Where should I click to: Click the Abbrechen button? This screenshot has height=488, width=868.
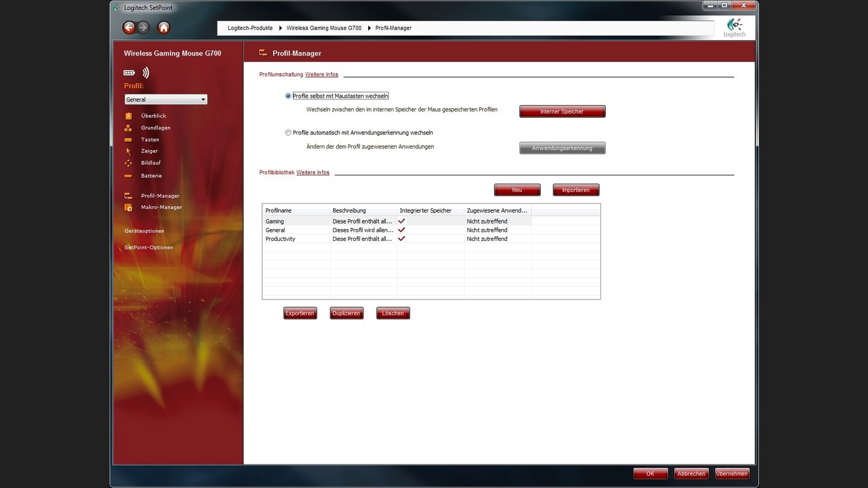[691, 474]
